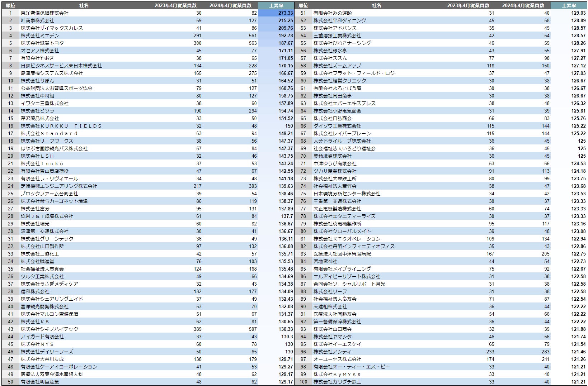Click ブロックファーム合同会社
This screenshot has height=386, width=588.
coord(50,194)
